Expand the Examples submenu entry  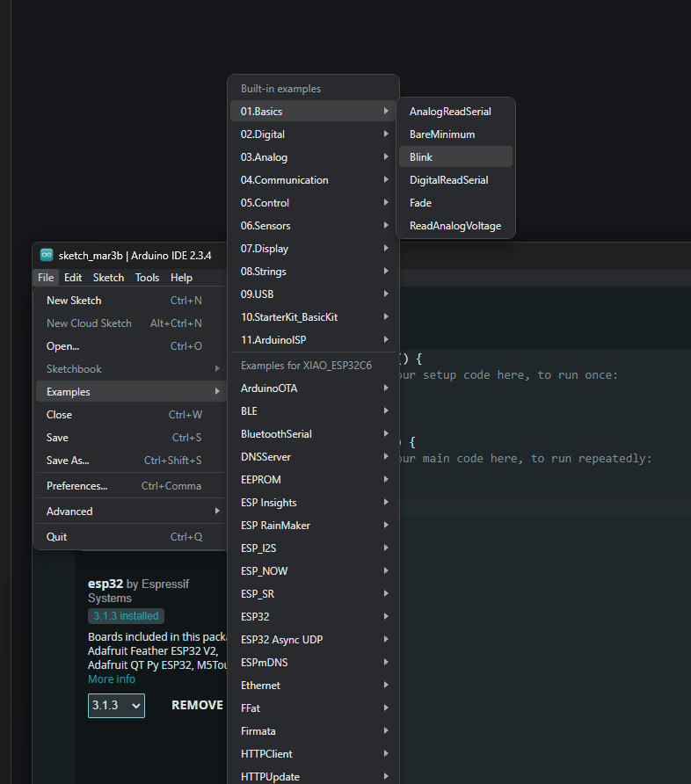pyautogui.click(x=132, y=391)
